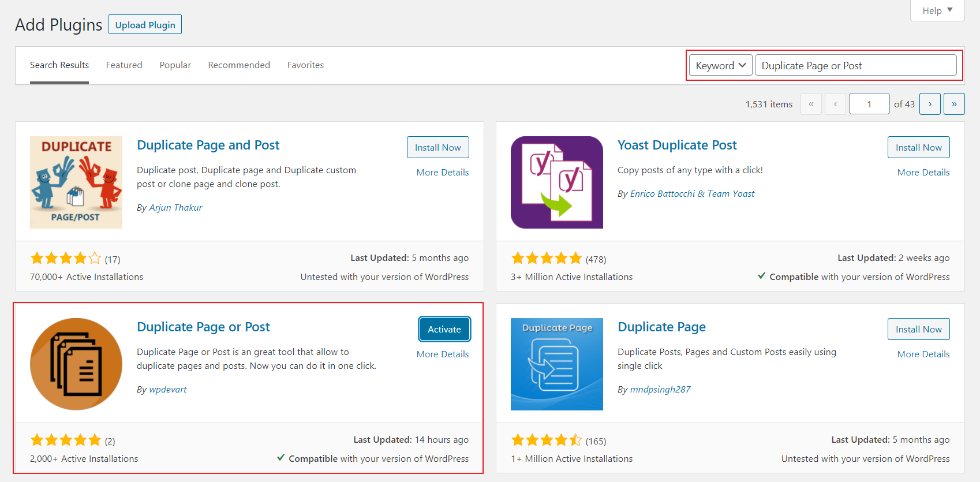
Task: Install the Yoast Duplicate Post plugin
Action: pos(919,147)
